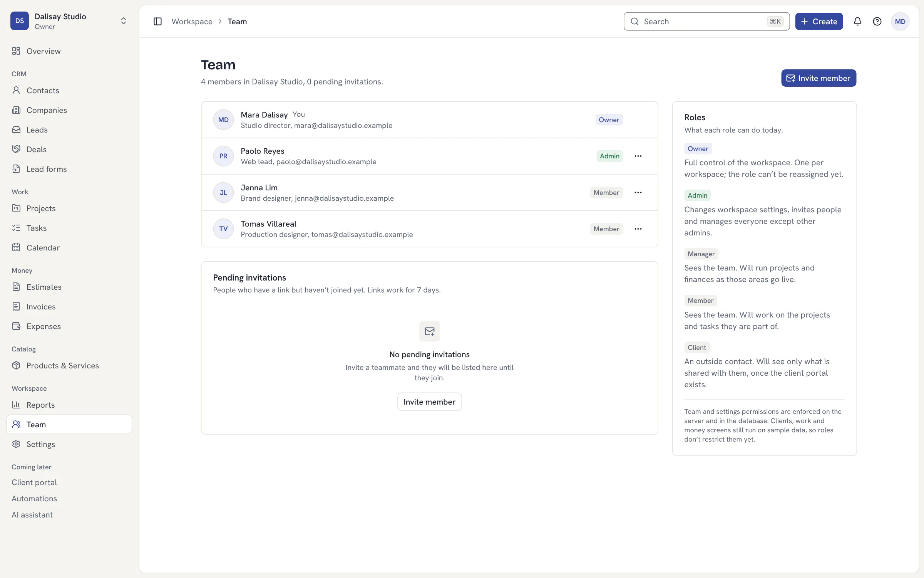The image size is (924, 578).
Task: Go to Workspace breadcrumb link
Action: [x=192, y=22]
